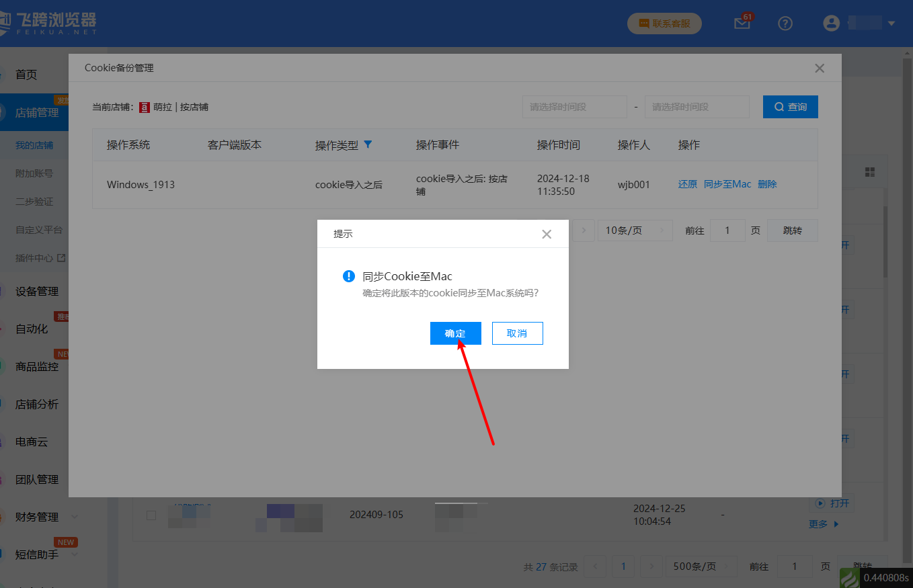Click the filter icon beside 操作类型
Screen dimensions: 913x588
click(x=368, y=144)
